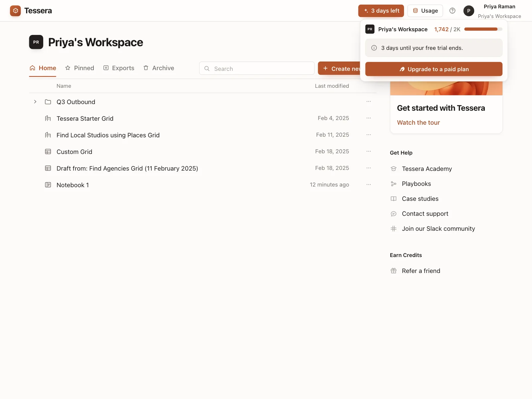Switch to the Home tab
The width and height of the screenshot is (532, 399).
pos(43,68)
